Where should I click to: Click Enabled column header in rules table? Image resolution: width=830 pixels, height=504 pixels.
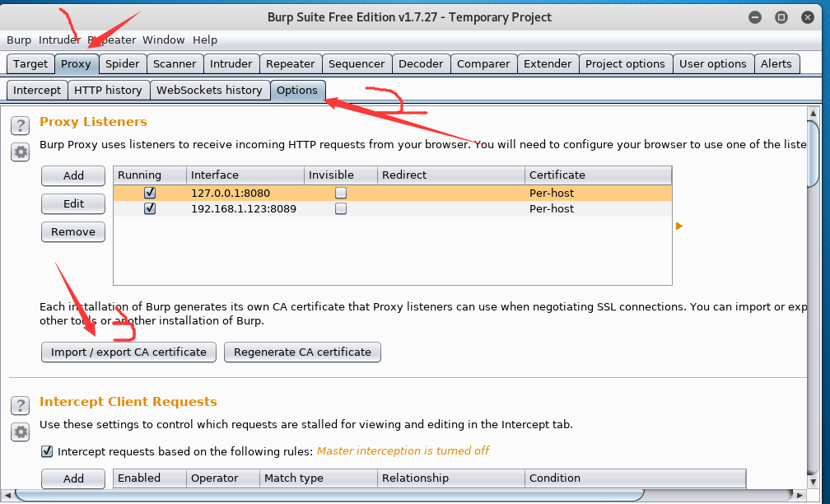(x=150, y=478)
